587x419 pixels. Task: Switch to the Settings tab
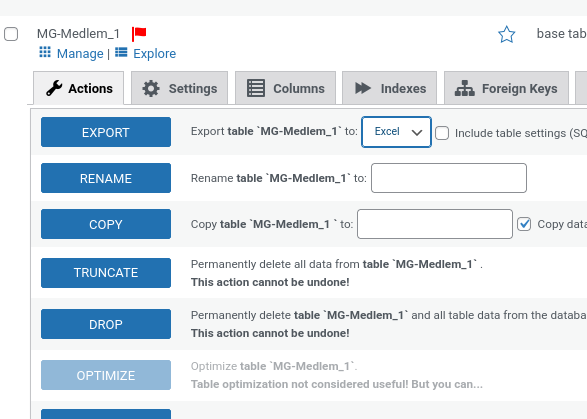pyautogui.click(x=179, y=88)
